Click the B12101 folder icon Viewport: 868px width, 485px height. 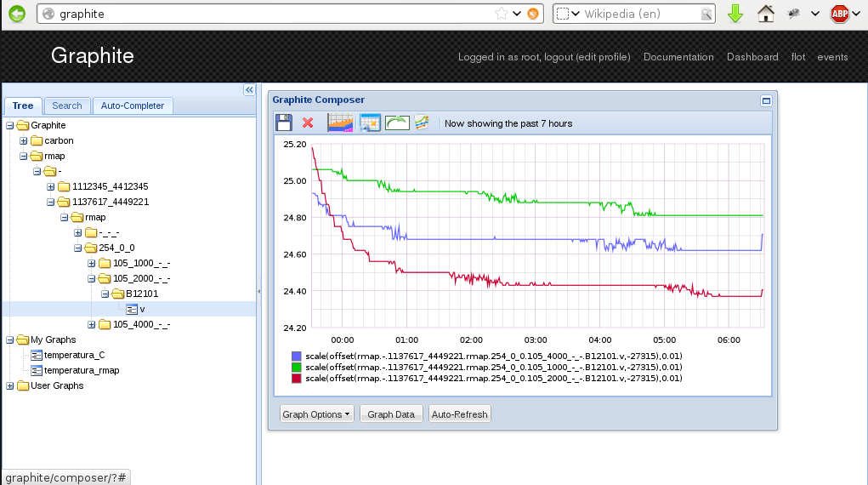click(x=118, y=294)
